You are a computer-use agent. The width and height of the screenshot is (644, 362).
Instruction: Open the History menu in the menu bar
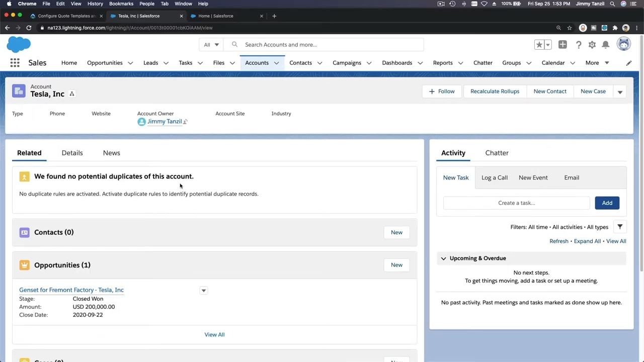pyautogui.click(x=95, y=4)
